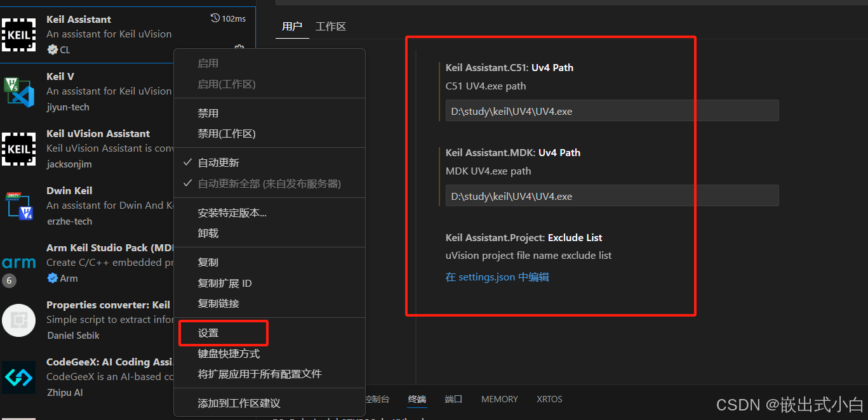The width and height of the screenshot is (868, 420).
Task: Click the MDK UV4.exe path description
Action: (x=488, y=171)
